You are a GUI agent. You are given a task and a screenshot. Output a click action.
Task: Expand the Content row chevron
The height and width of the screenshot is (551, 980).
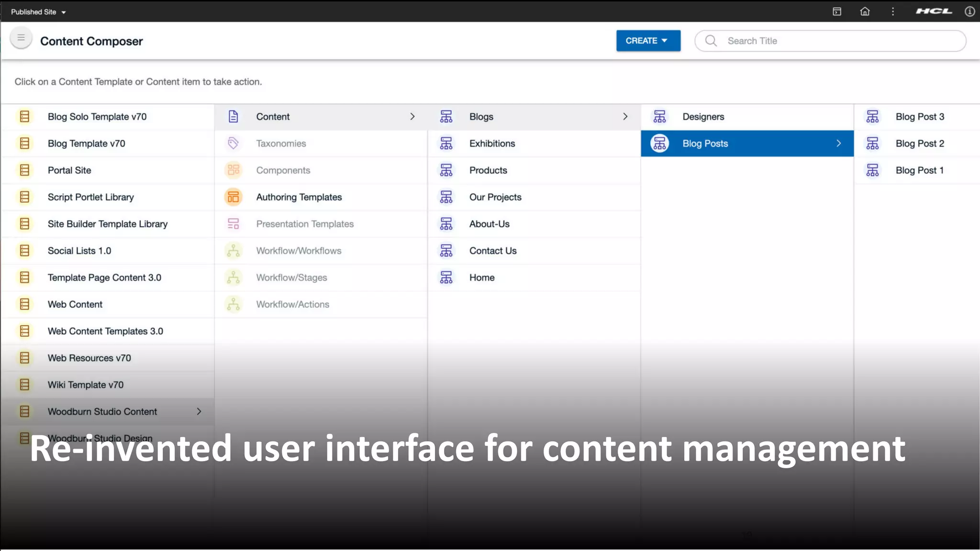click(x=412, y=117)
